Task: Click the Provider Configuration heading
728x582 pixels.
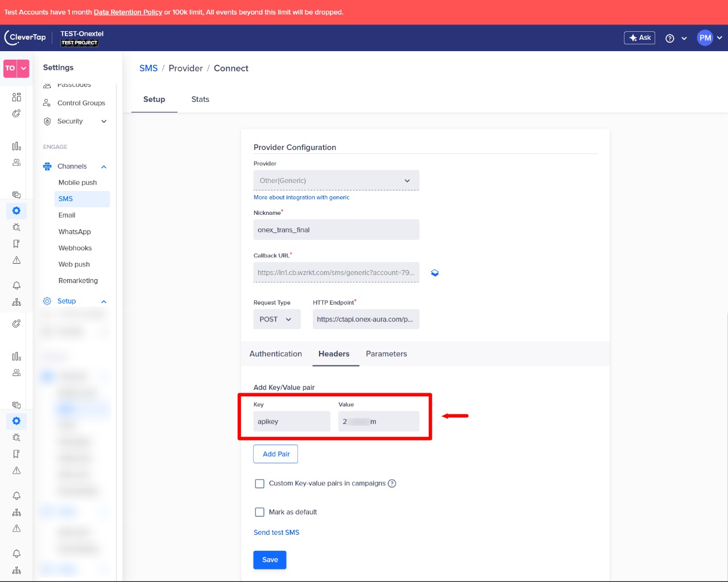Action: [295, 147]
